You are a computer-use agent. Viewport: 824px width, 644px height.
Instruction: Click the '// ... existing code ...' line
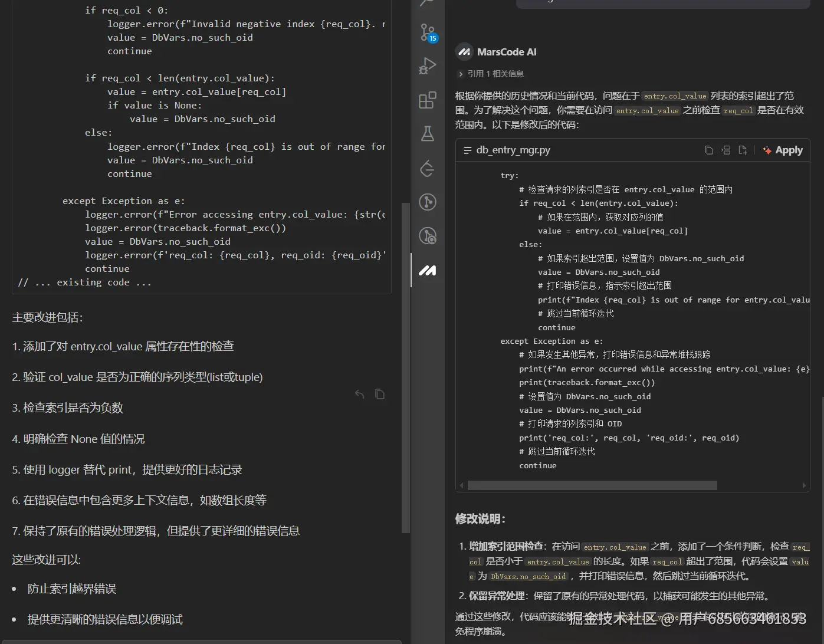tap(85, 282)
